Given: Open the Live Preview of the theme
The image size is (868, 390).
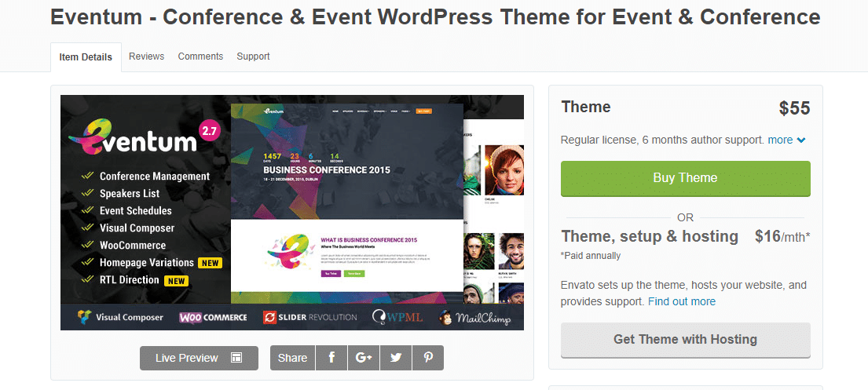Looking at the screenshot, I should (199, 358).
